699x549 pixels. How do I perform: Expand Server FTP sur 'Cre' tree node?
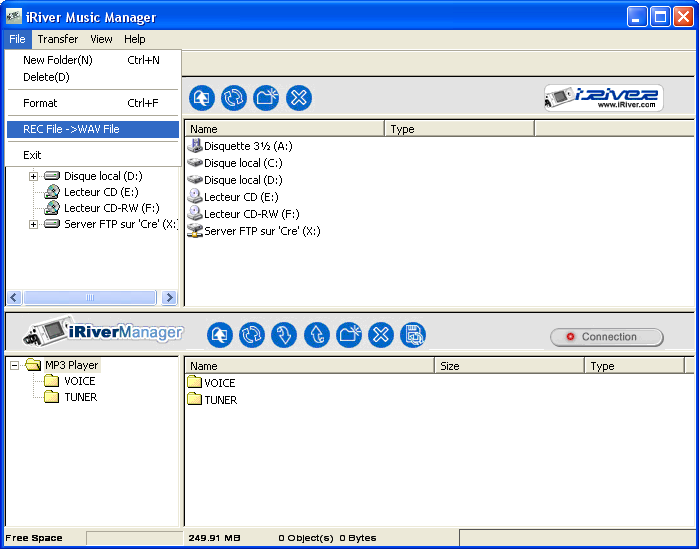[x=33, y=224]
